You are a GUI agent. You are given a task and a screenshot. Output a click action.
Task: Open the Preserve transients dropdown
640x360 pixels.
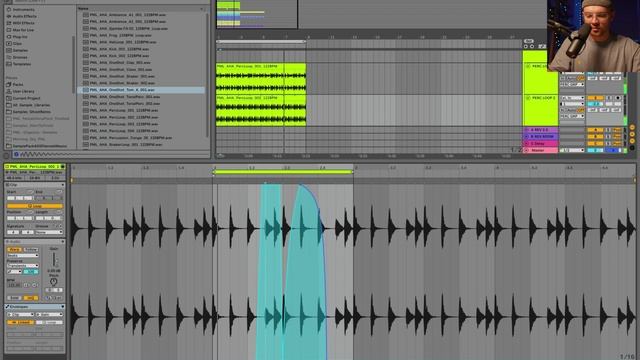tap(23, 266)
